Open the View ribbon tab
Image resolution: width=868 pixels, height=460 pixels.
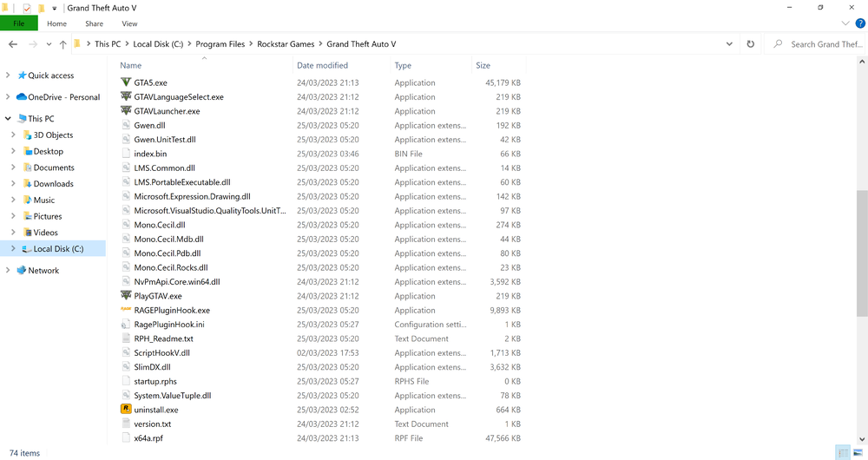pyautogui.click(x=129, y=23)
